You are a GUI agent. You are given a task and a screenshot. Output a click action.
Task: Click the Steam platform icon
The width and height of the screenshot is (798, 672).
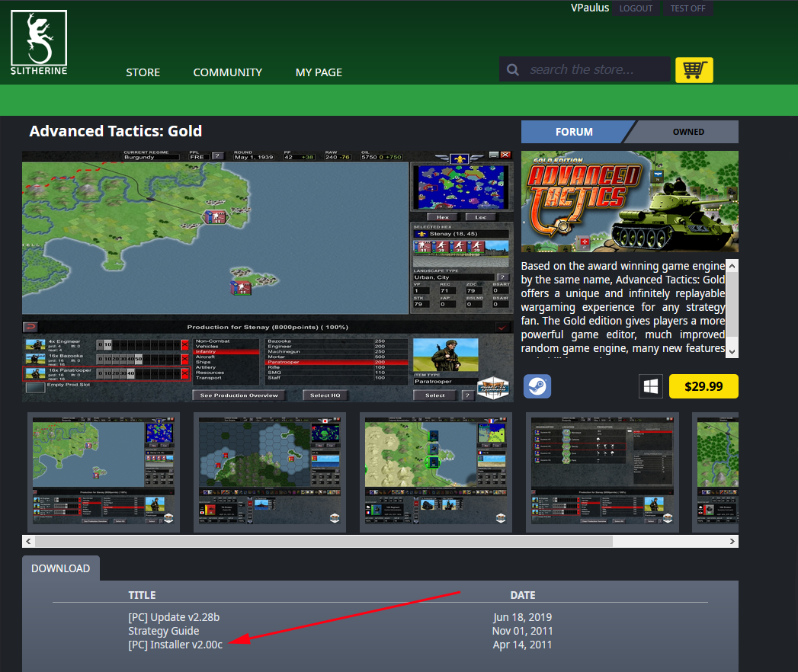click(537, 386)
